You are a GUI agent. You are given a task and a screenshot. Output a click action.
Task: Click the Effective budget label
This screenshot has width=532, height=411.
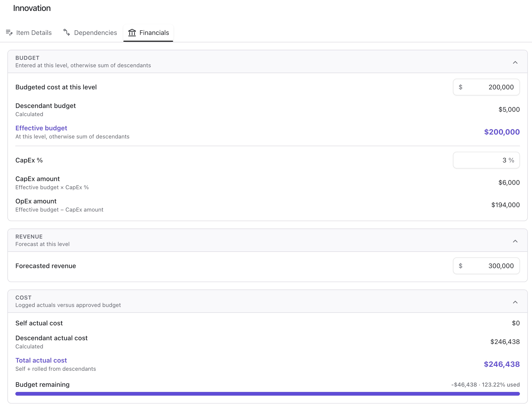[41, 128]
